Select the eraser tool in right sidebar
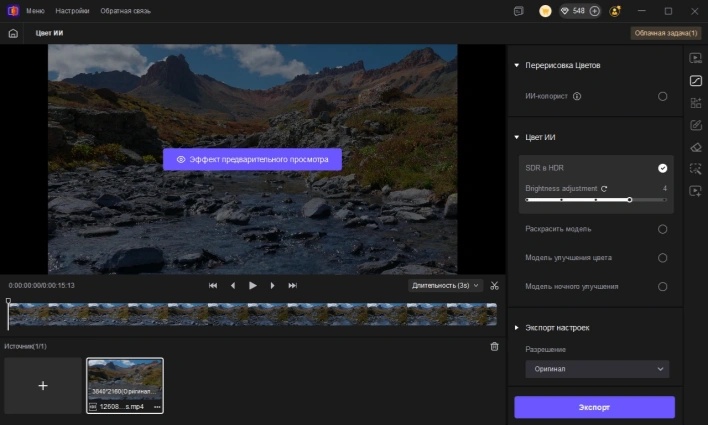The image size is (708, 425). point(696,147)
